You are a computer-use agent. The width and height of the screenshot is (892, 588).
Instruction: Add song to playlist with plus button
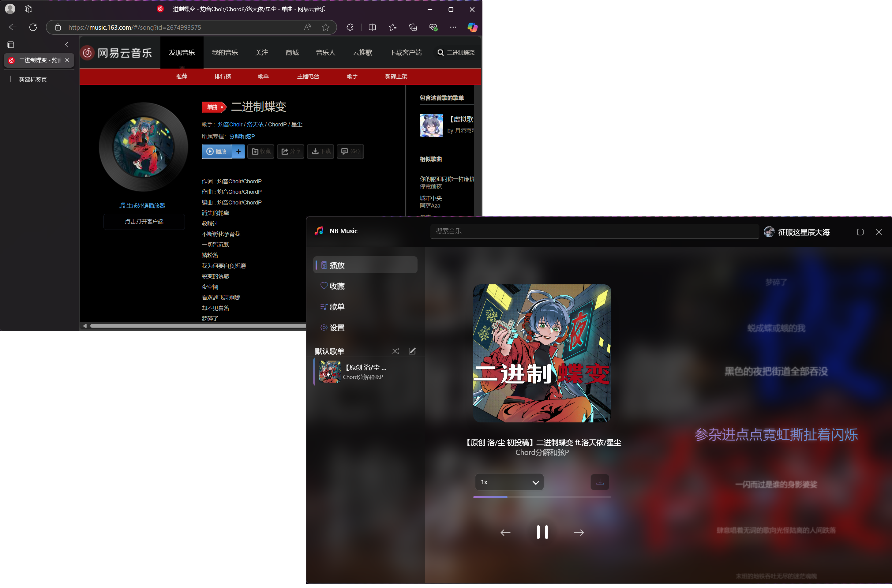point(238,152)
